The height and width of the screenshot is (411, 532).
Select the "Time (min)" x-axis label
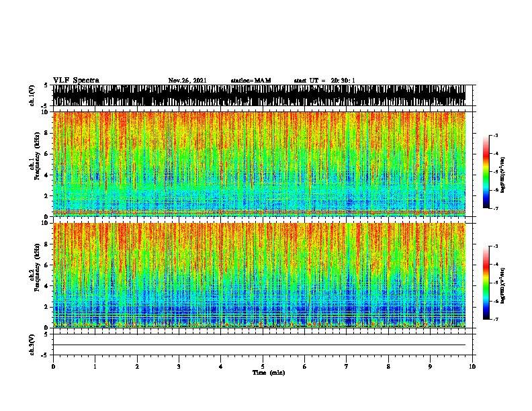pos(269,373)
